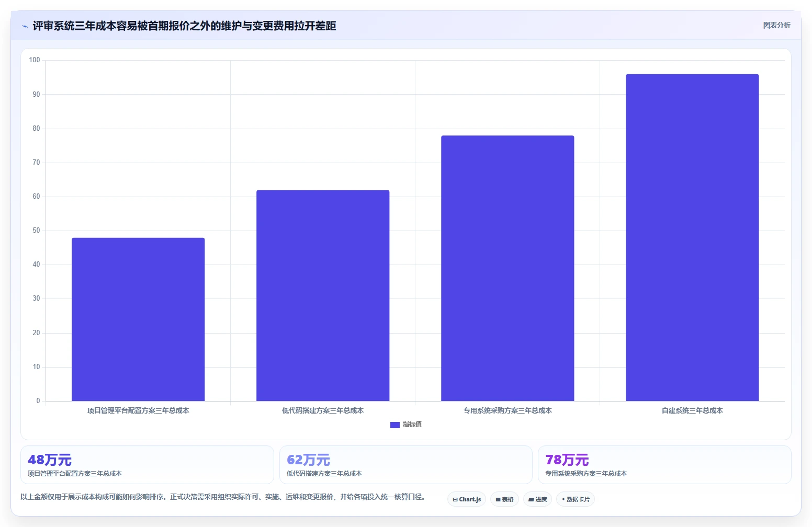Select the Chart.js chip
This screenshot has height=527, width=812.
click(x=467, y=499)
